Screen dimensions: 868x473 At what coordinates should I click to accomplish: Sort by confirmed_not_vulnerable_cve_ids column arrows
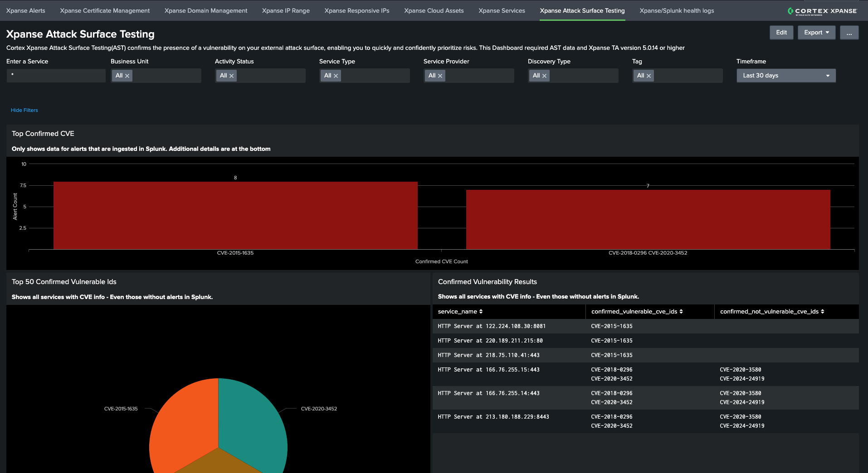click(823, 312)
